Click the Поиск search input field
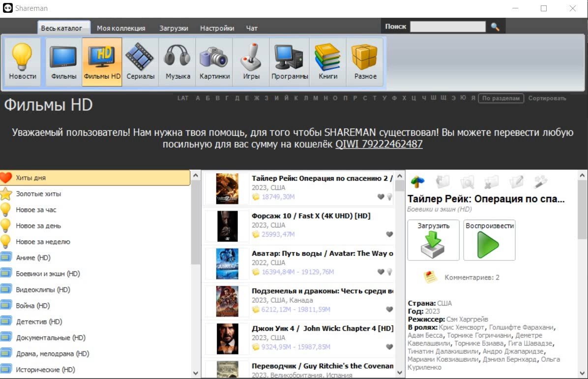588x379 pixels. (448, 27)
